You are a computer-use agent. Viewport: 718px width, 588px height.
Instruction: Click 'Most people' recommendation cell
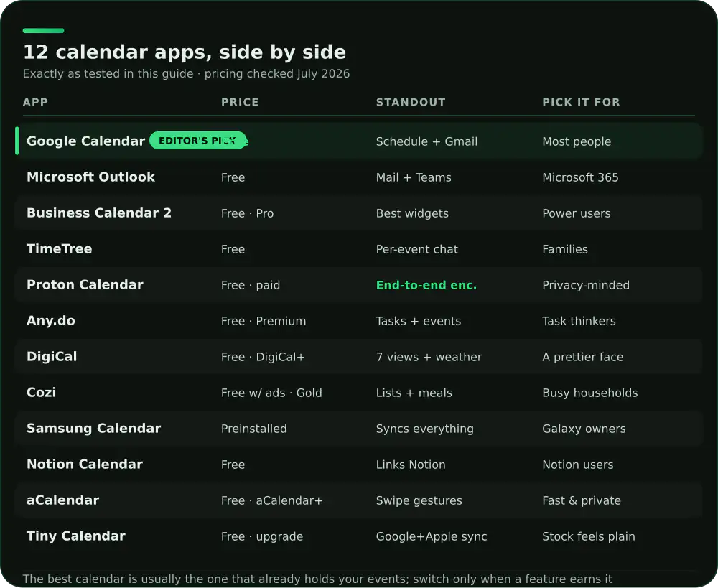coord(577,142)
